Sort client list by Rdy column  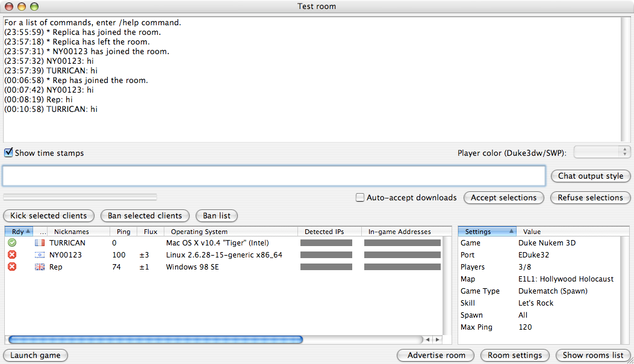coord(19,232)
